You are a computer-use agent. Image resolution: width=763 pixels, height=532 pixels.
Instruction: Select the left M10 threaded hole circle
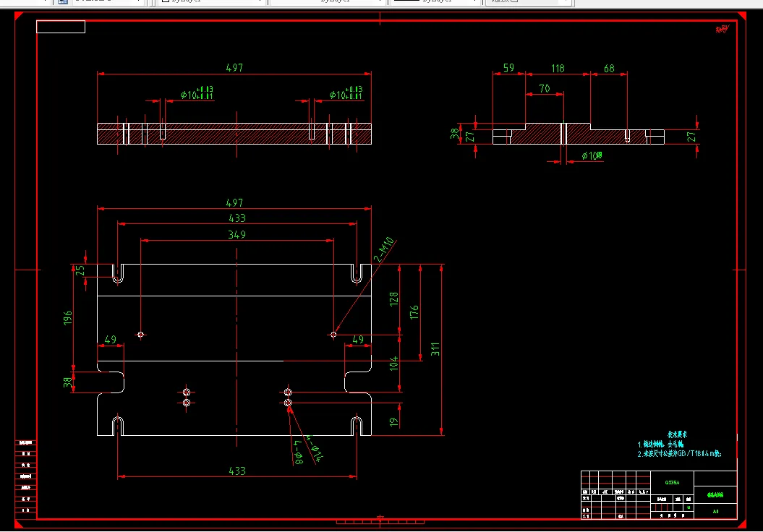tap(140, 335)
